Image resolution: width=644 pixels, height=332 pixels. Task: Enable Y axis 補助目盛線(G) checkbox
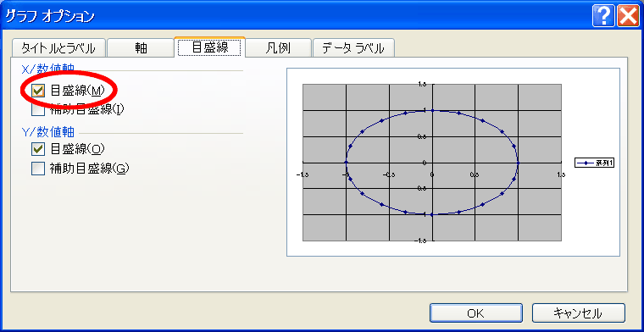point(38,169)
